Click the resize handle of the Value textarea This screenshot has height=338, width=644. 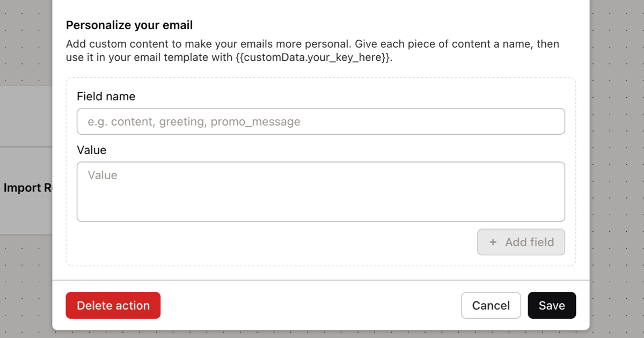(x=561, y=217)
